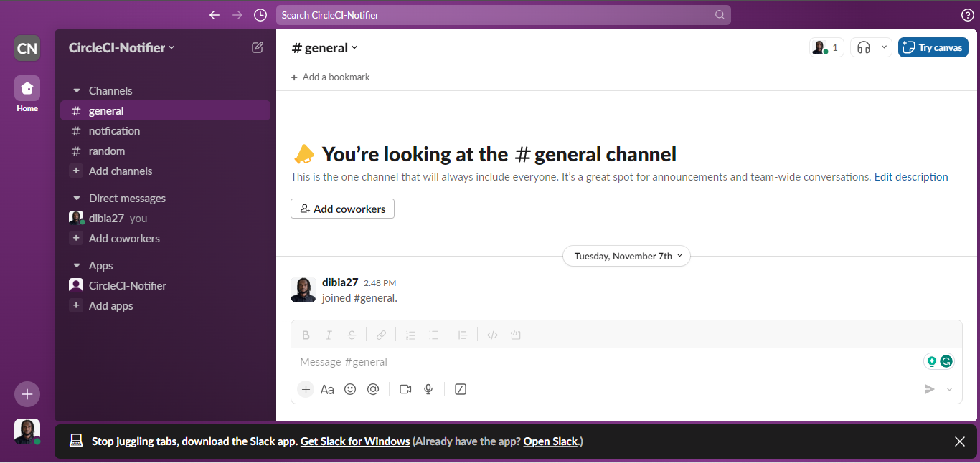Viewport: 980px width, 463px height.
Task: View channel members count button
Action: click(826, 47)
